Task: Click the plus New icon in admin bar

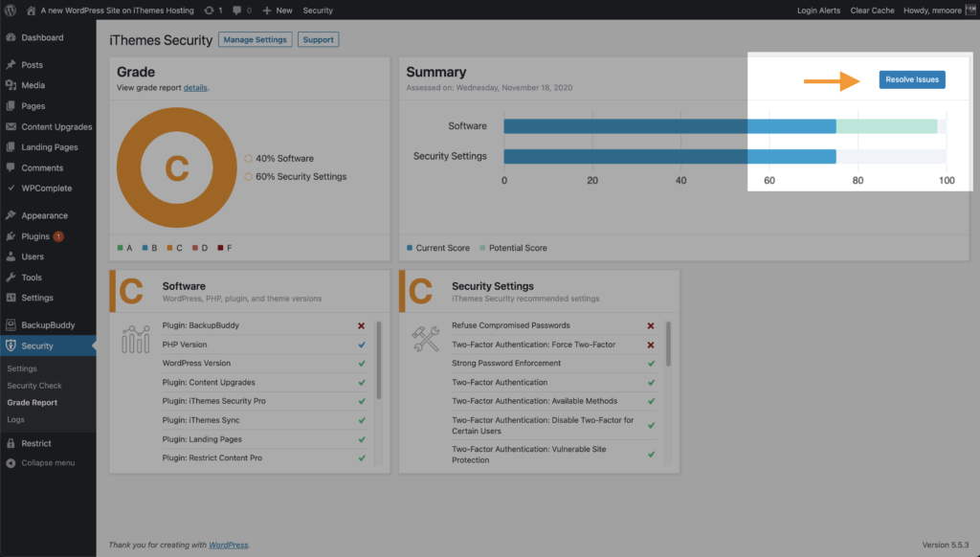Action: pyautogui.click(x=267, y=11)
